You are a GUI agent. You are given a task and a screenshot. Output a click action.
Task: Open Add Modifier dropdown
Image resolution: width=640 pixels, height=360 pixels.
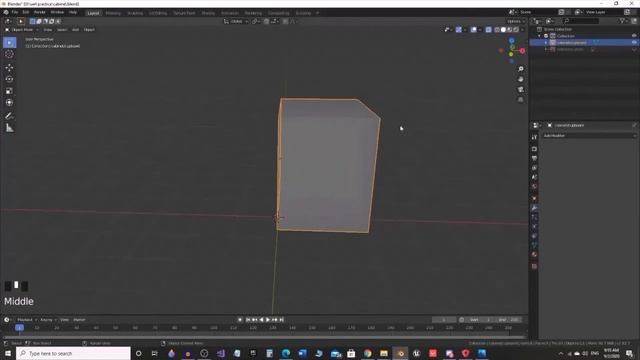pyautogui.click(x=590, y=136)
